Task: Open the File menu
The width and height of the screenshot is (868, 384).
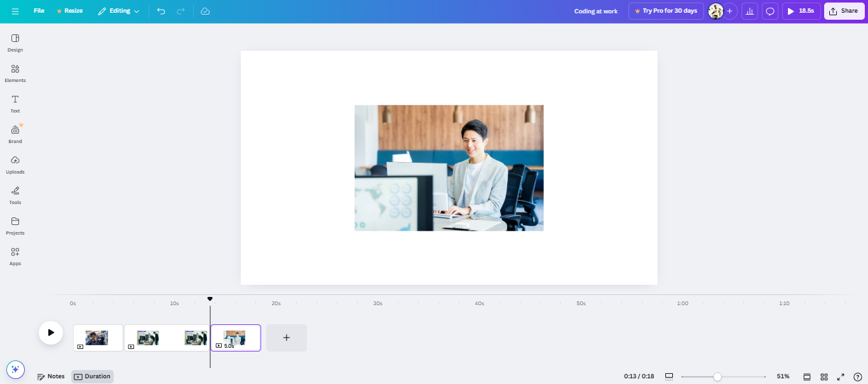Action: (39, 11)
